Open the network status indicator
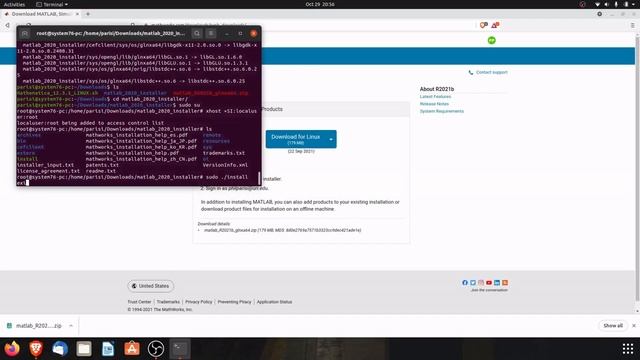Image resolution: width=640 pixels, height=360 pixels. [598, 4]
